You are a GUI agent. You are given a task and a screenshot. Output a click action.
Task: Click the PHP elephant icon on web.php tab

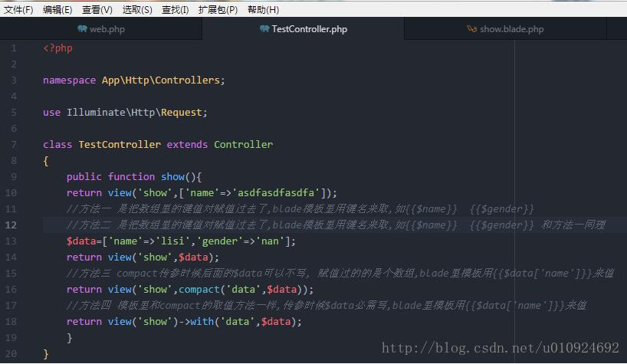[x=82, y=29]
